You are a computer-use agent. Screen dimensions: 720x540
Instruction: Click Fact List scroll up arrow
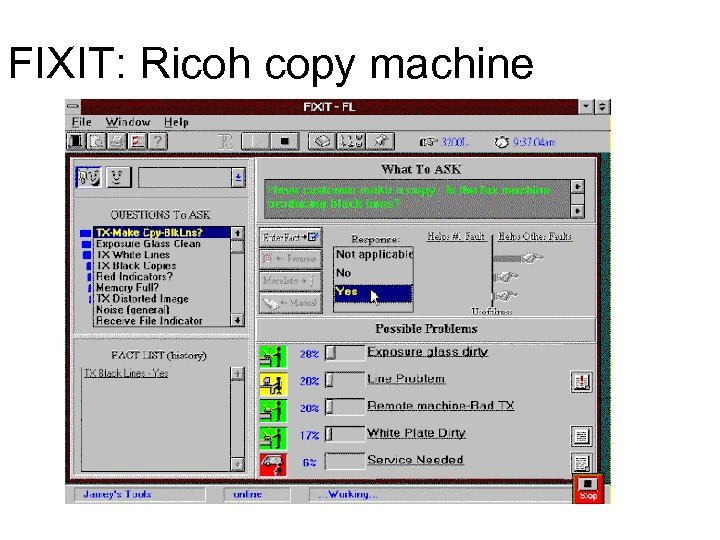237,374
